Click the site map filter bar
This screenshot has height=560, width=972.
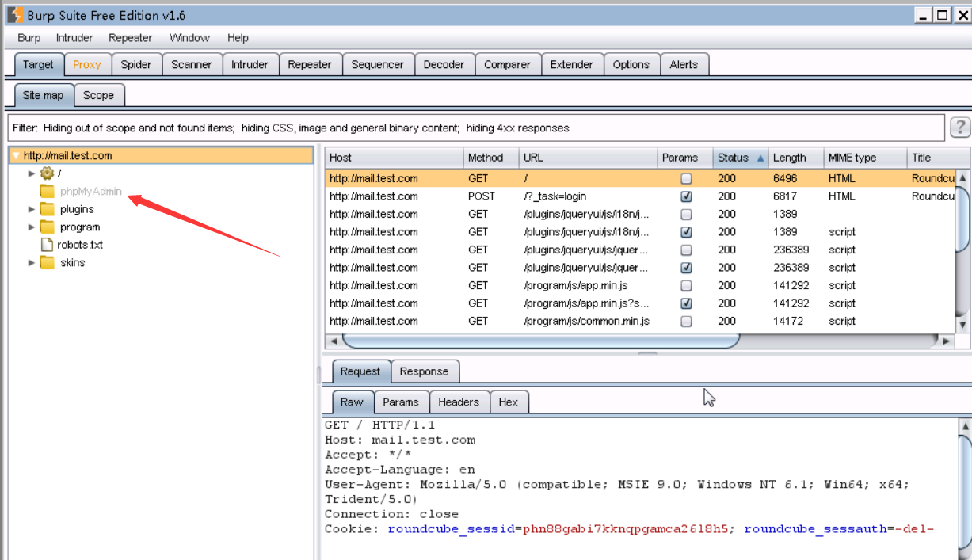coord(476,128)
